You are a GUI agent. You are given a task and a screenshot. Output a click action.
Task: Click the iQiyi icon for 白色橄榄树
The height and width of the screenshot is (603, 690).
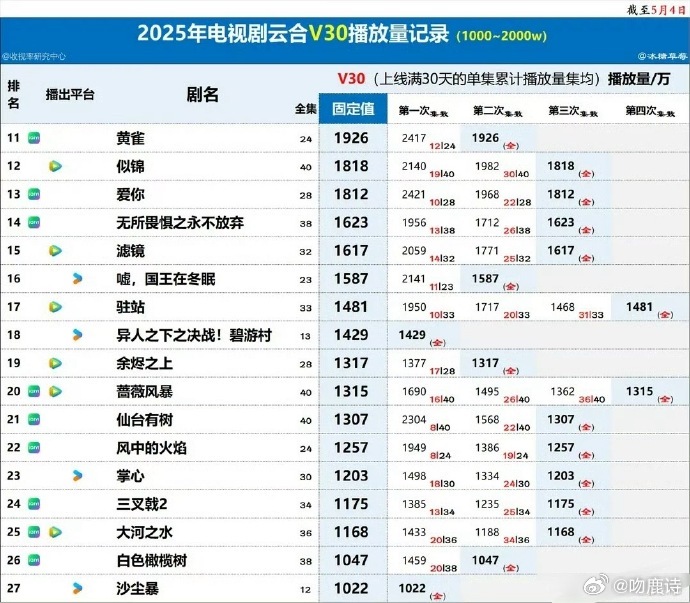tap(34, 560)
